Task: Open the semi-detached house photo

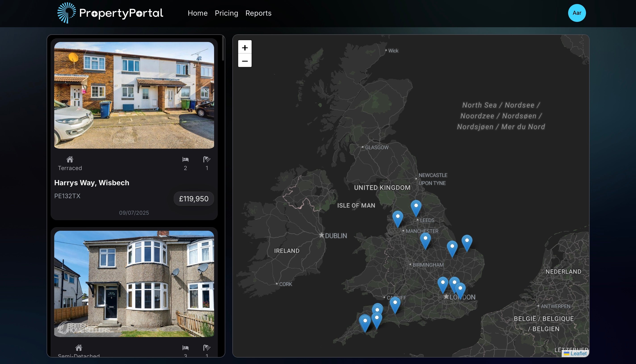Action: (x=134, y=284)
